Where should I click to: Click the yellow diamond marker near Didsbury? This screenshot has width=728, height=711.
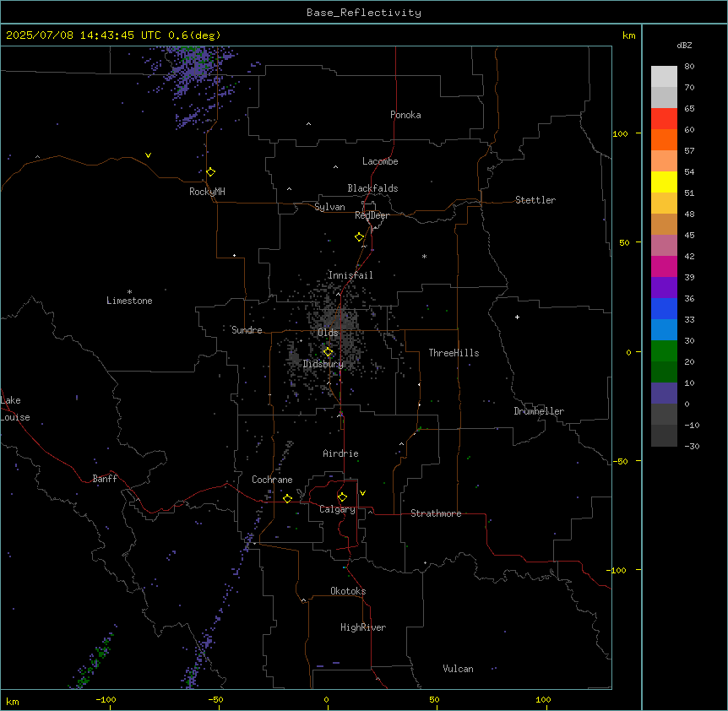328,352
